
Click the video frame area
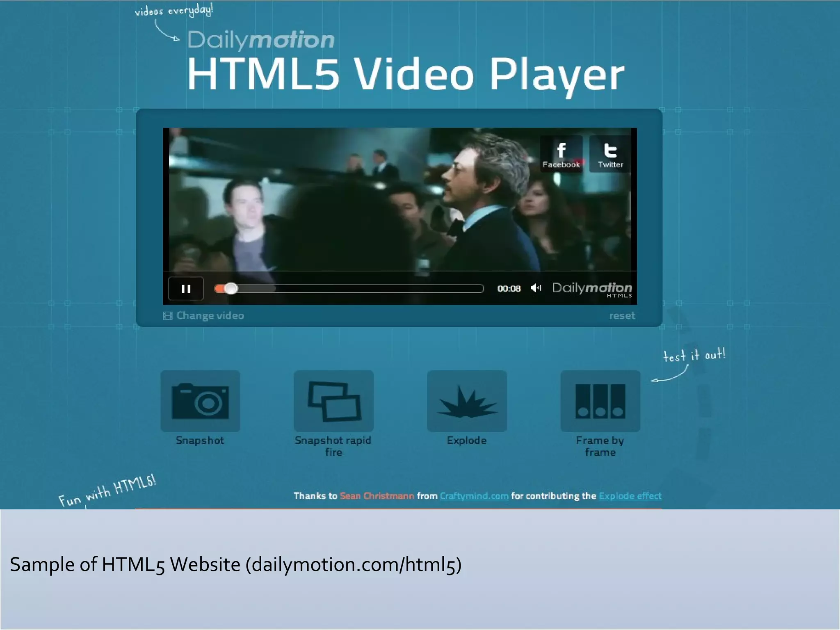click(400, 199)
